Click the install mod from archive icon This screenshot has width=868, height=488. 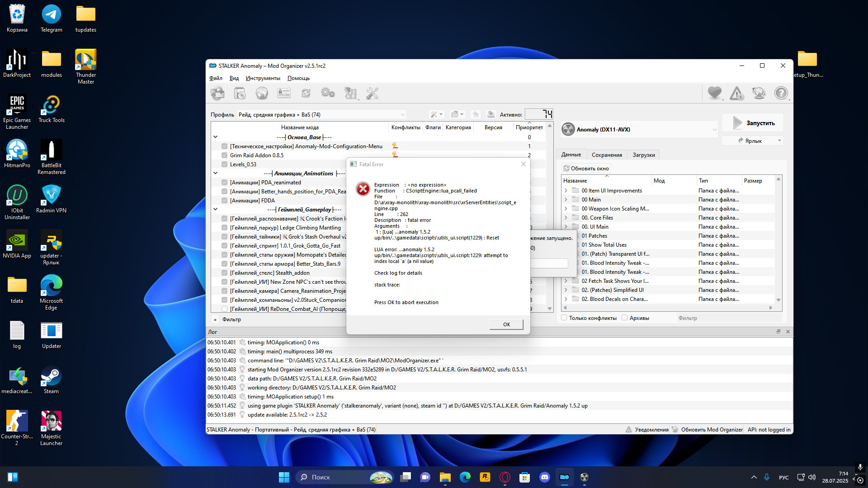pyautogui.click(x=240, y=94)
